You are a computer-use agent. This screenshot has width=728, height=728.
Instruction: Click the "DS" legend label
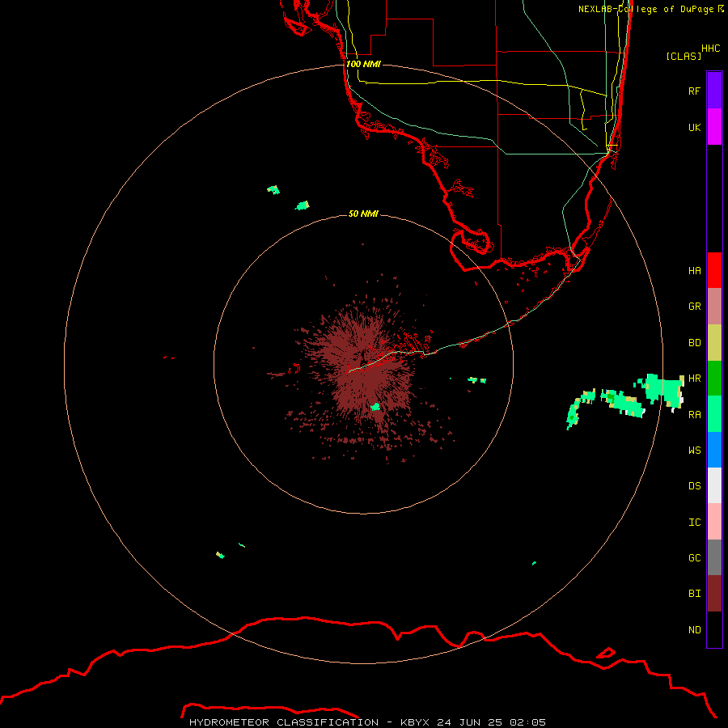click(x=695, y=485)
